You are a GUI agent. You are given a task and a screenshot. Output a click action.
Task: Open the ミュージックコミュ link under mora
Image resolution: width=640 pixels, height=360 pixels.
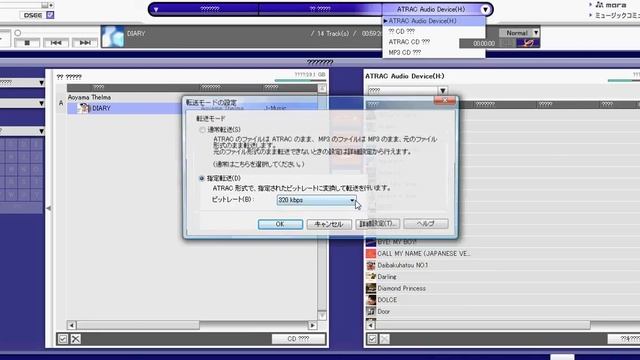tap(617, 16)
